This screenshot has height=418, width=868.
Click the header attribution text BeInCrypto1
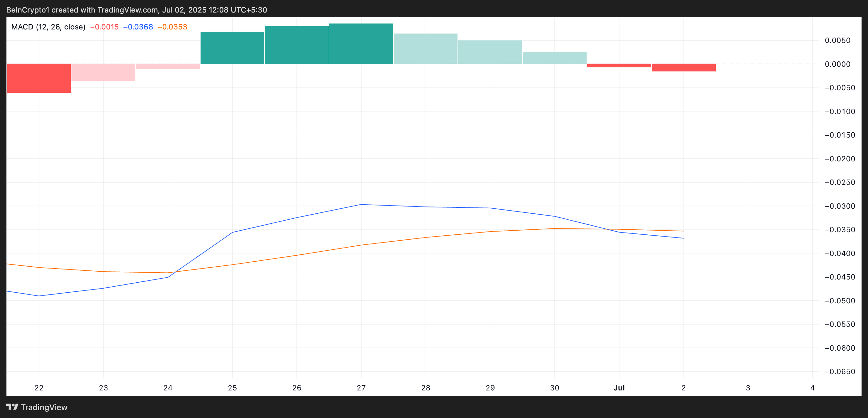[x=28, y=10]
